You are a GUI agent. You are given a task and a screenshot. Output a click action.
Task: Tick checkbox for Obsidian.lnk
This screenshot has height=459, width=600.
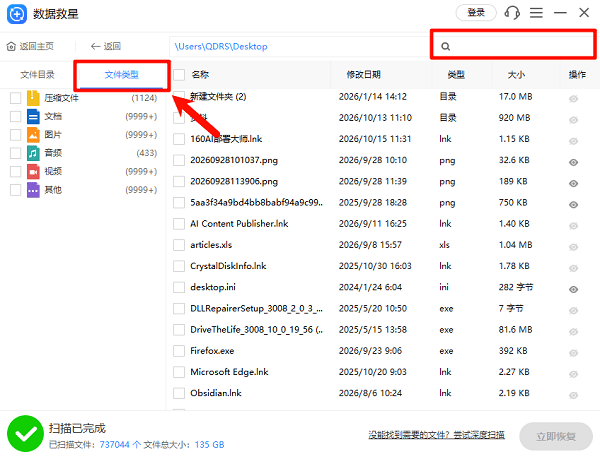click(x=179, y=393)
